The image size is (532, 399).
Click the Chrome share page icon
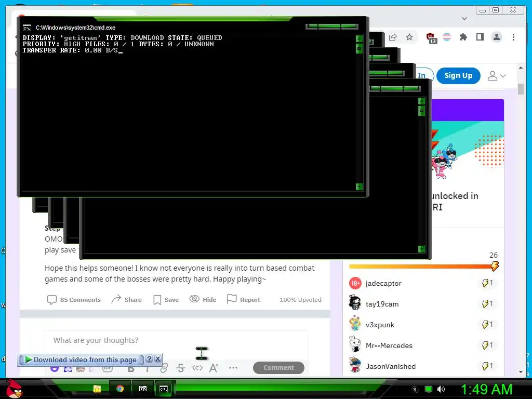[393, 37]
